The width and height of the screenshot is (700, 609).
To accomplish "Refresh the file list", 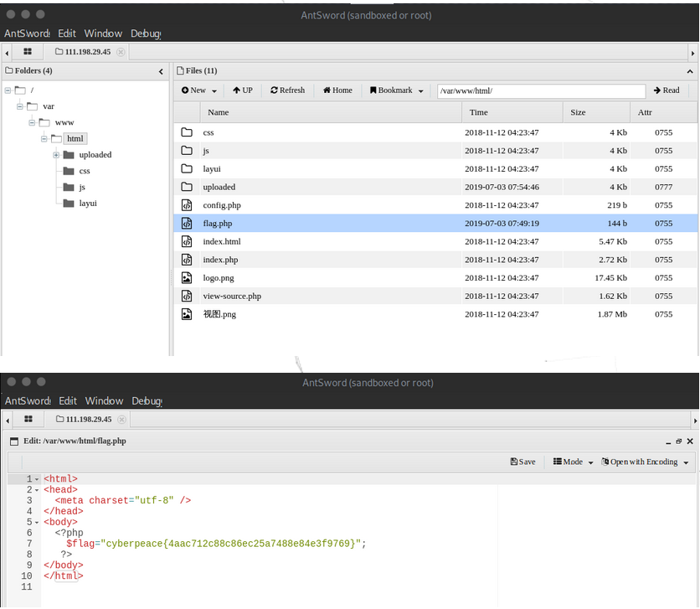I will (287, 90).
